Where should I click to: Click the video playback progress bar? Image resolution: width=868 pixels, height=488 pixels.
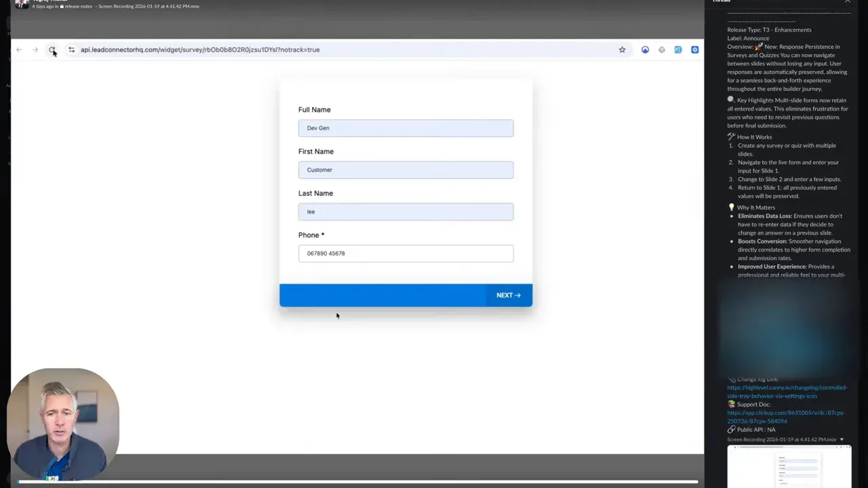tap(353, 481)
